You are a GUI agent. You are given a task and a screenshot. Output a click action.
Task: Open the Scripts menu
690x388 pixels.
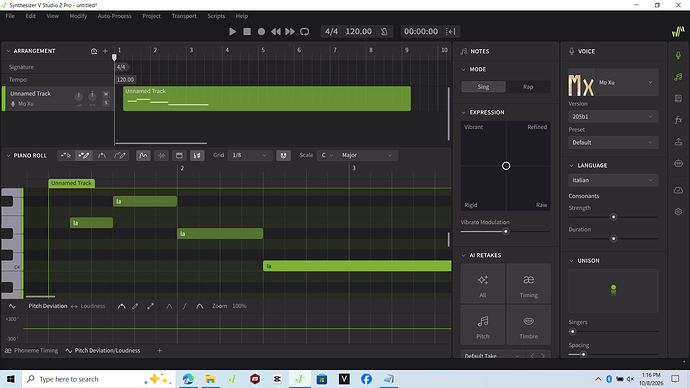coord(216,16)
